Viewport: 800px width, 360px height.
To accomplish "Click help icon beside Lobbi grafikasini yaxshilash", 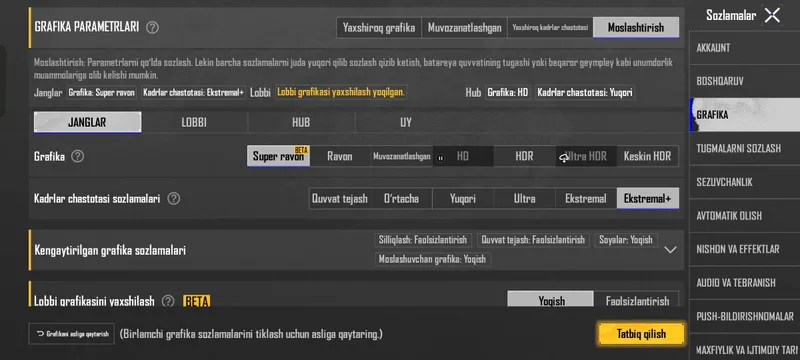I will click(168, 301).
